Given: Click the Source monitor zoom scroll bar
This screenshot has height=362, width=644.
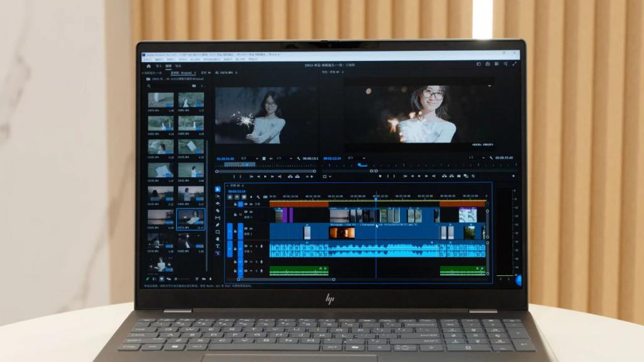Looking at the screenshot, I should 266,171.
